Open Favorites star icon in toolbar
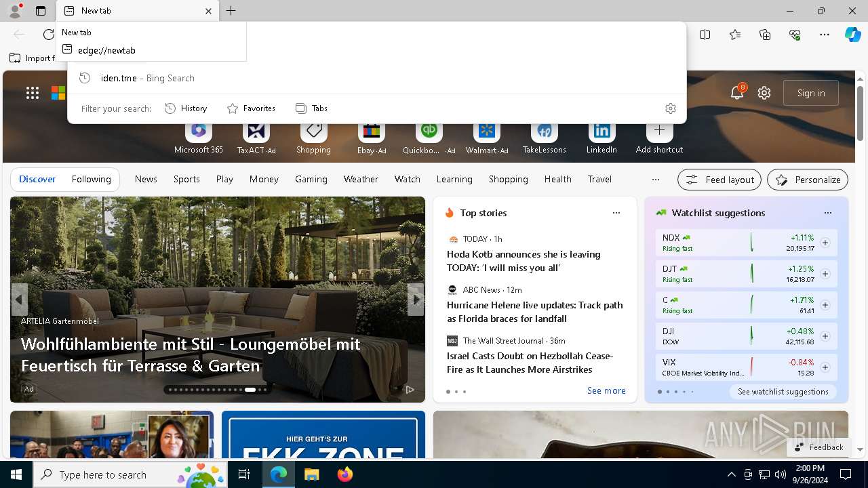 pyautogui.click(x=735, y=35)
